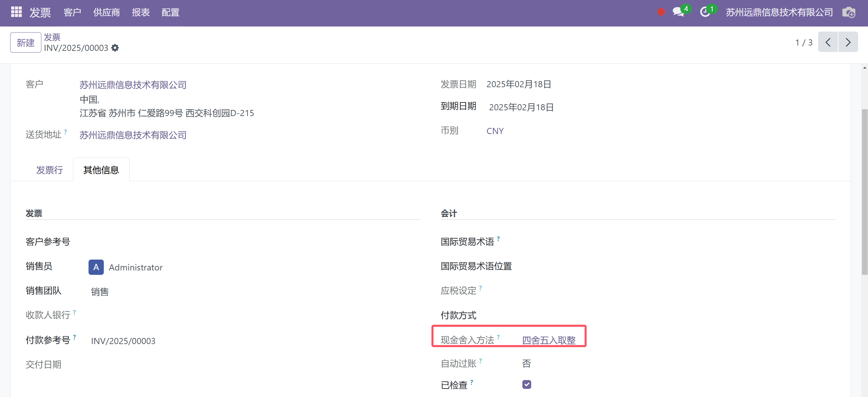The height and width of the screenshot is (397, 868).
Task: Switch to the 发票行 tab
Action: click(x=50, y=170)
